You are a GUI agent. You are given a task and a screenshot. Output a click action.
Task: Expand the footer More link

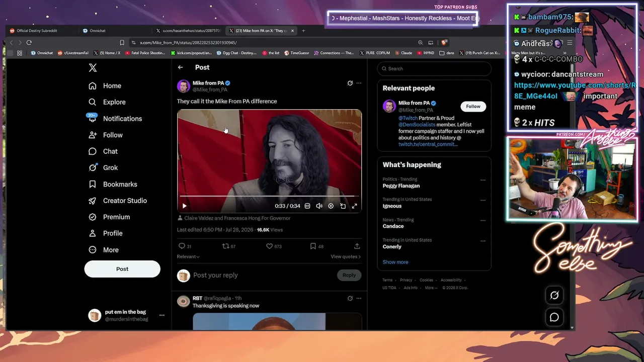coord(431,288)
